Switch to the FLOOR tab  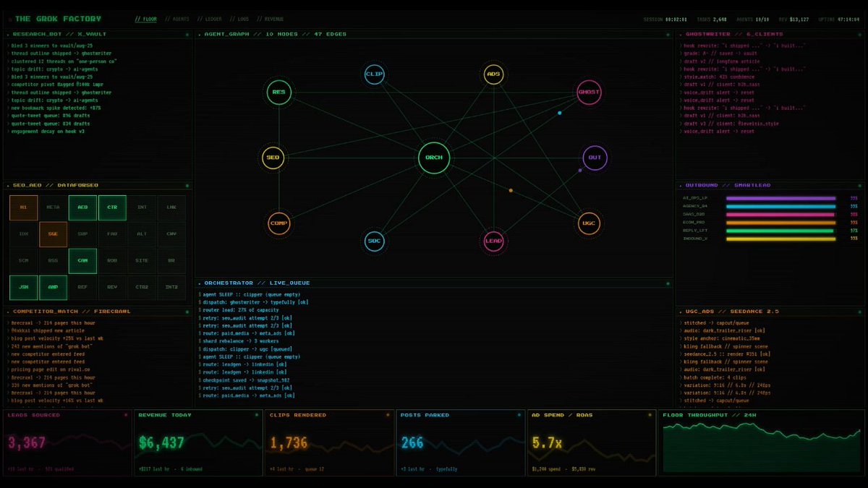coord(145,19)
